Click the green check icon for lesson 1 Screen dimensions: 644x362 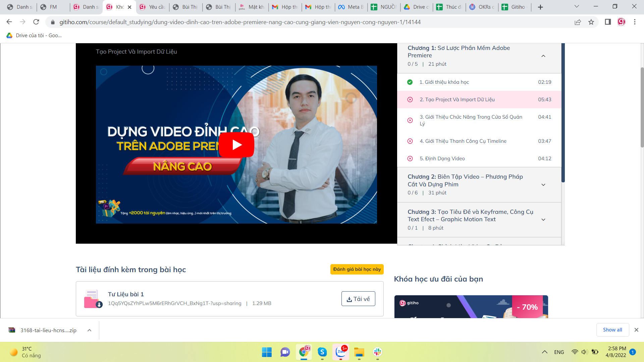pyautogui.click(x=410, y=82)
